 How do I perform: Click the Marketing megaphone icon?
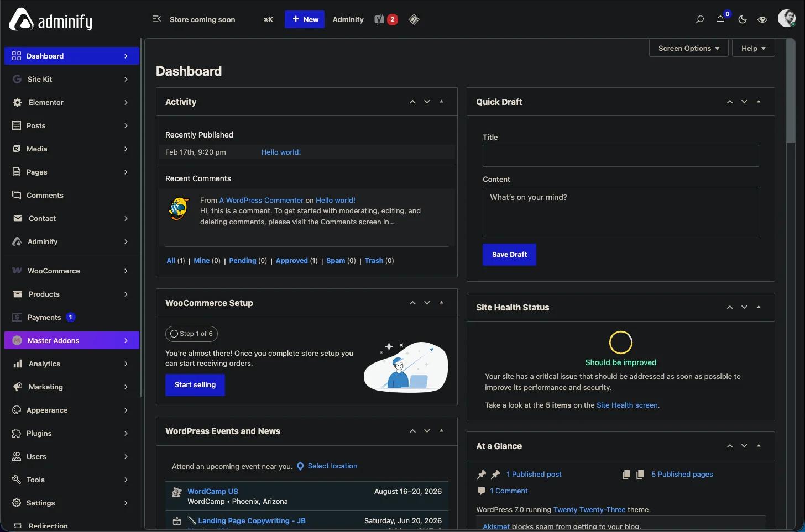click(x=18, y=387)
